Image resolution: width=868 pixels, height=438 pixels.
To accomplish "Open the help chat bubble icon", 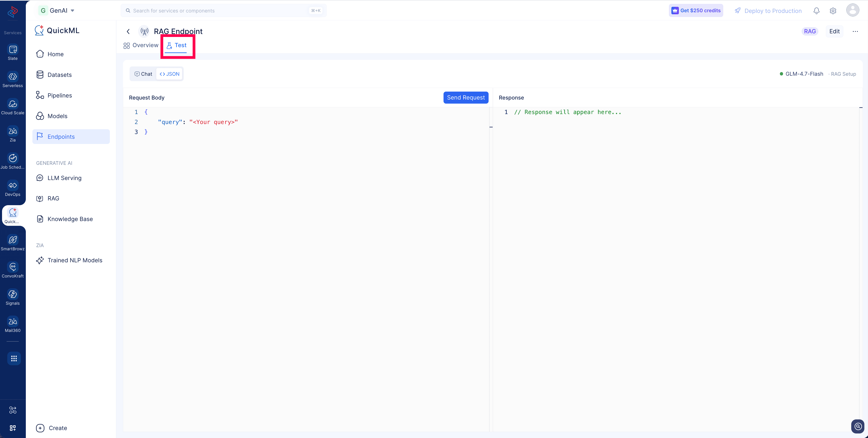I will click(858, 426).
